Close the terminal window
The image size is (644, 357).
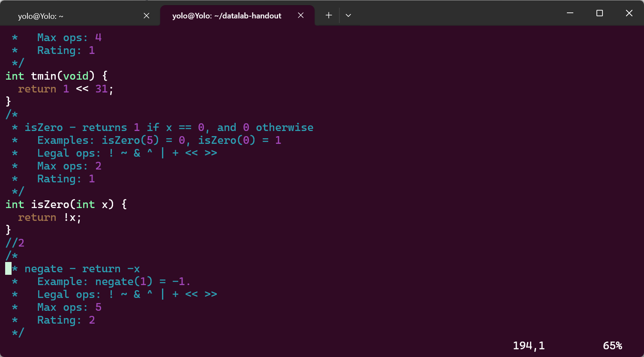(629, 13)
